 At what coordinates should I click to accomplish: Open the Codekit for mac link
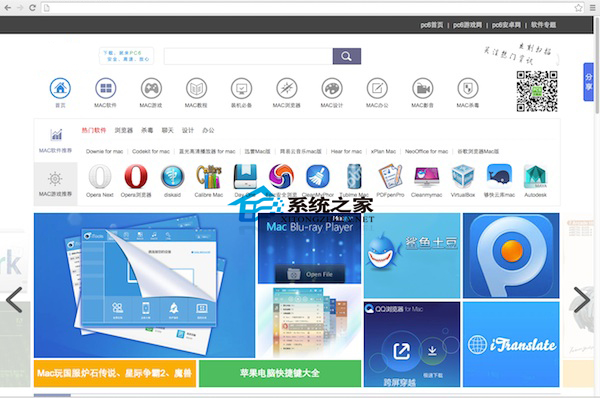pyautogui.click(x=151, y=152)
